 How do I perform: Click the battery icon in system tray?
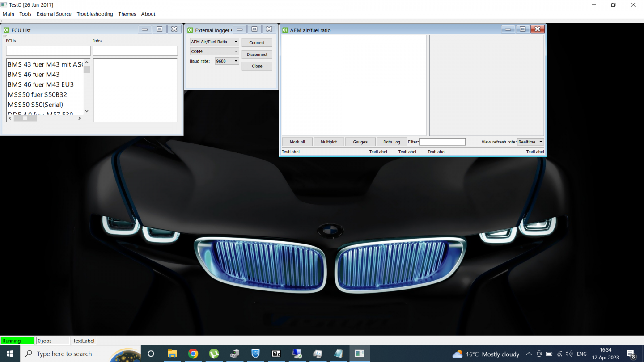coord(549,354)
